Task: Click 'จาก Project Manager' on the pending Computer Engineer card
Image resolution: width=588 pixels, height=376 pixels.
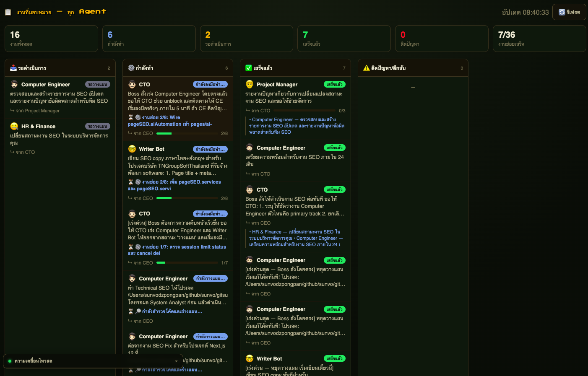Action: click(x=38, y=111)
